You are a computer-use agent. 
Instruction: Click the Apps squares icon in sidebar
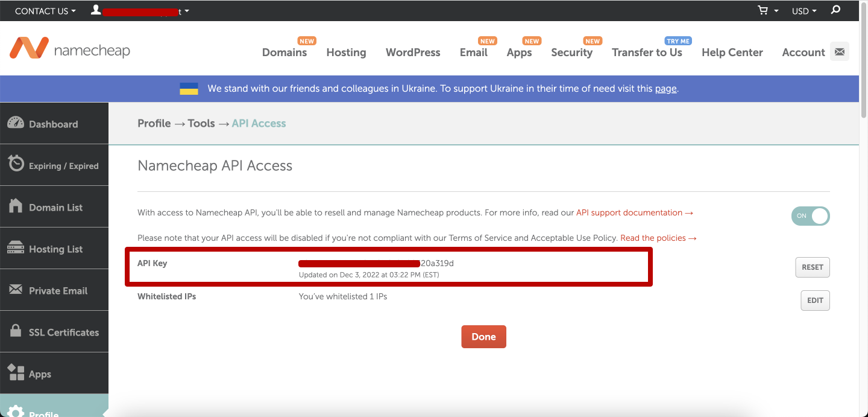coord(16,372)
